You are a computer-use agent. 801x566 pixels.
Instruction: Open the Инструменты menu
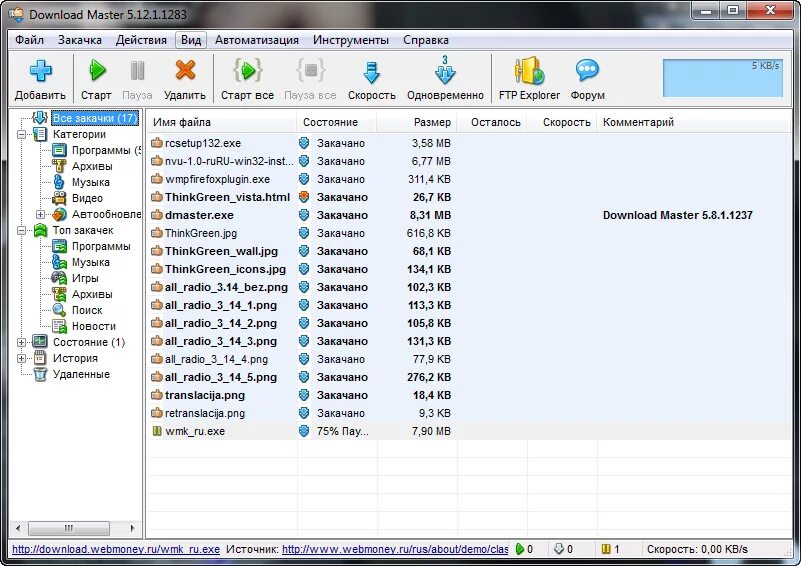point(351,40)
